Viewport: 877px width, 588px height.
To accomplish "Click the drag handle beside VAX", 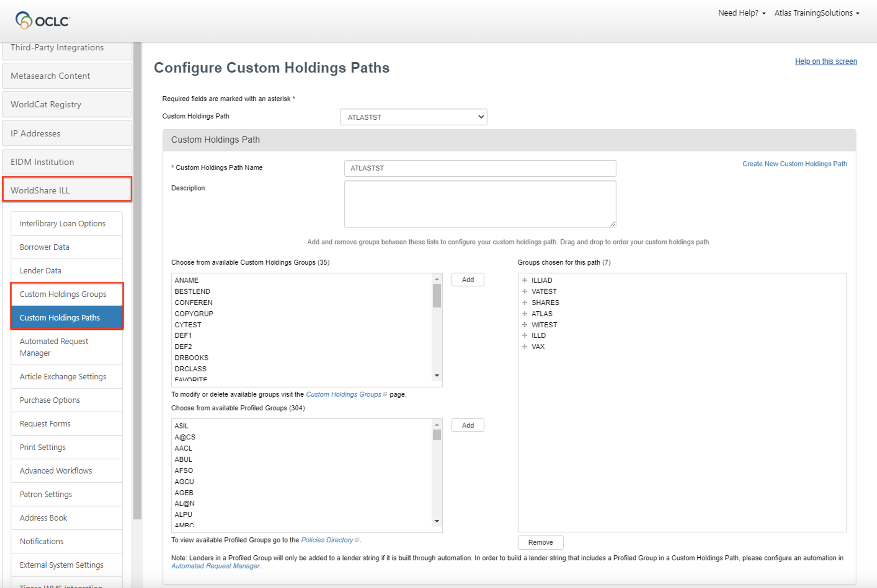I will tap(524, 347).
